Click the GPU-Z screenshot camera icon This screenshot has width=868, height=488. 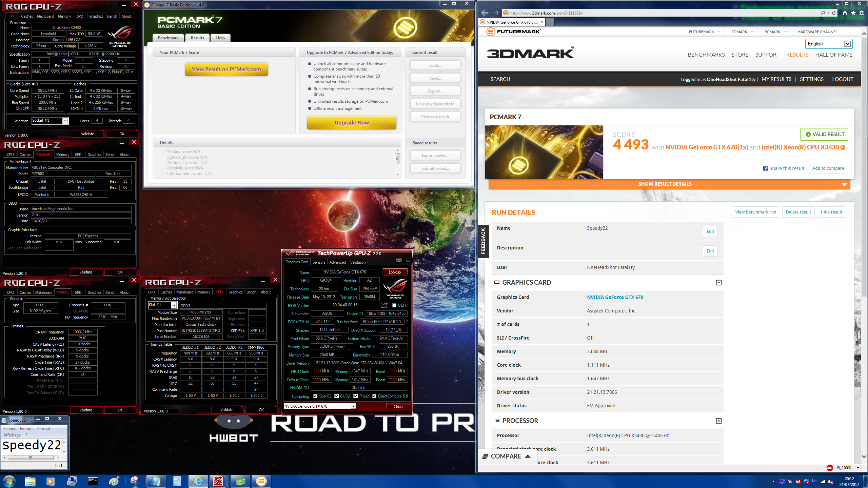[x=399, y=260]
